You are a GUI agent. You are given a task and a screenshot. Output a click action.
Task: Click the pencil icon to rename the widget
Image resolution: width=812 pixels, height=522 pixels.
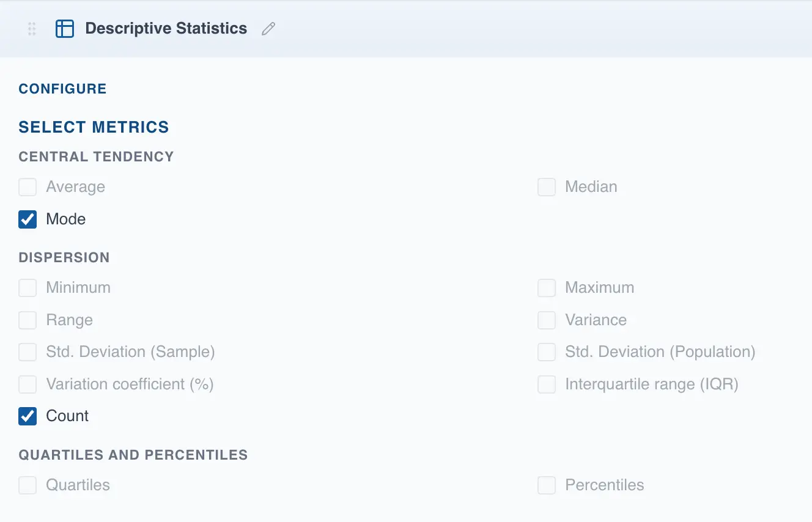268,28
